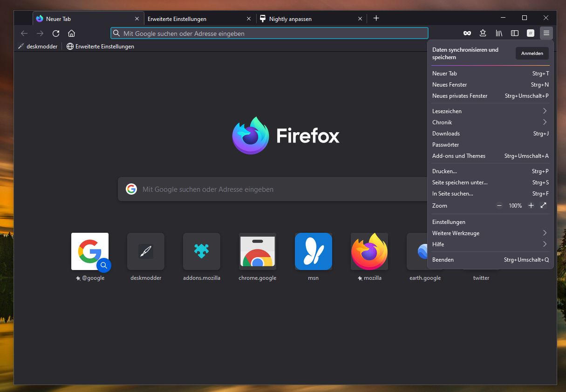Close the hamburger application menu

point(546,33)
